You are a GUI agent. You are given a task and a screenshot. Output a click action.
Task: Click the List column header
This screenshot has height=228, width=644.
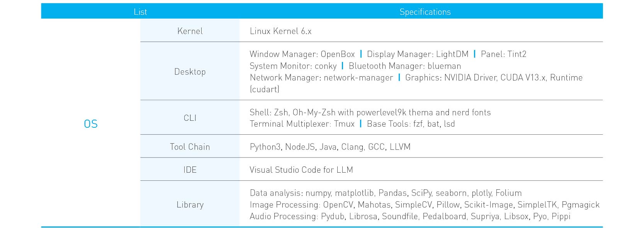tap(140, 12)
